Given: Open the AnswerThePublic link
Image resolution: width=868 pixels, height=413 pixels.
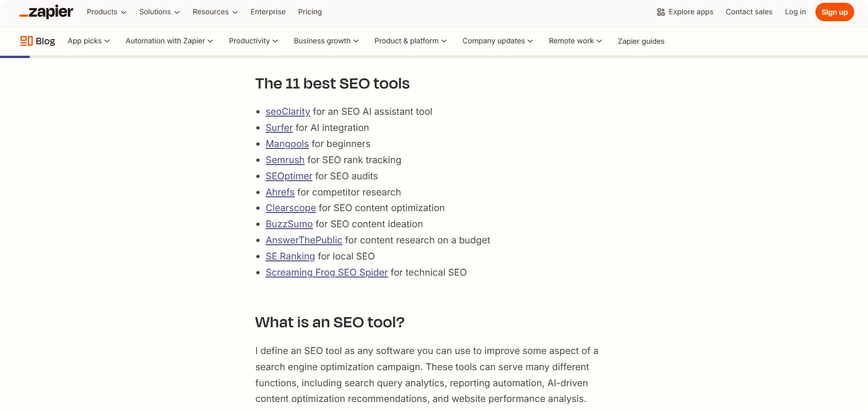Looking at the screenshot, I should (x=304, y=240).
